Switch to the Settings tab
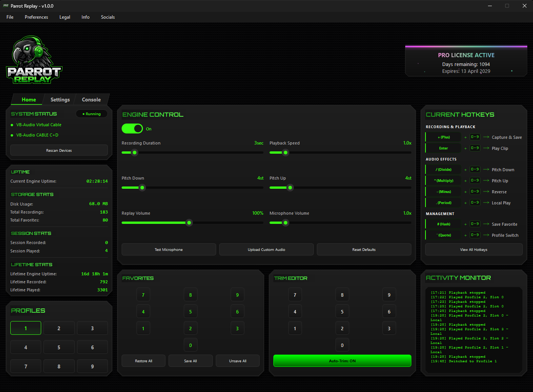 [x=60, y=100]
